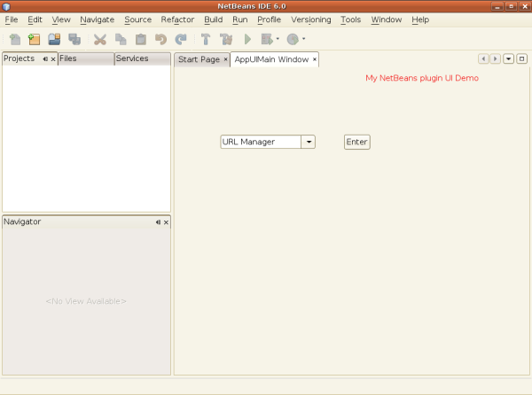Screen dimensions: 532x395
Task: Open the Edit menu
Action: (35, 19)
